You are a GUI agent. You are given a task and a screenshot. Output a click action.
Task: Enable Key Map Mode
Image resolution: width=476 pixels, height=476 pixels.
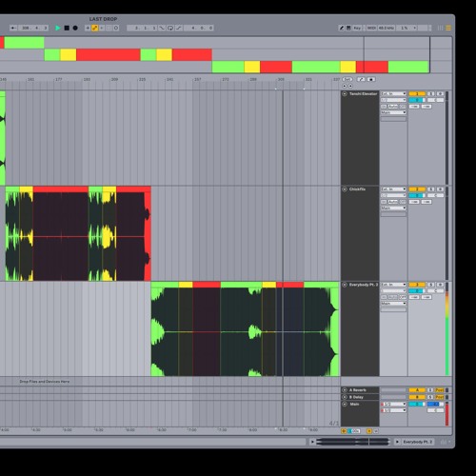click(357, 28)
